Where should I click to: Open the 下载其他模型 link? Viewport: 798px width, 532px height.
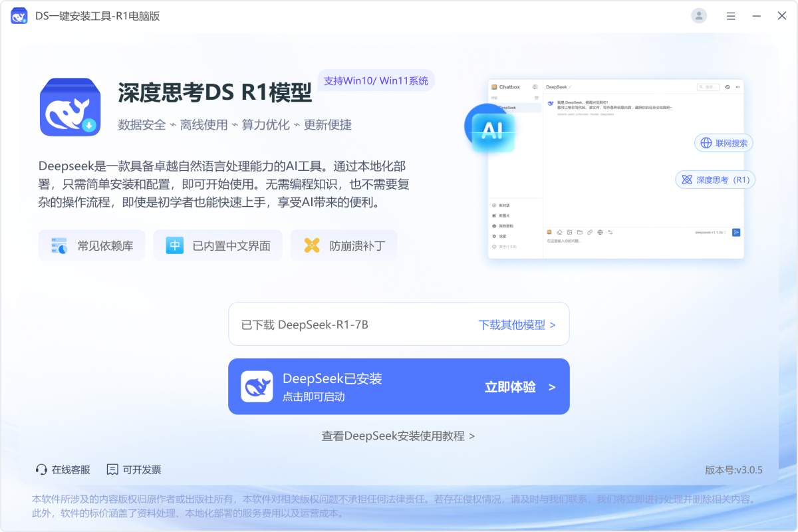point(517,325)
